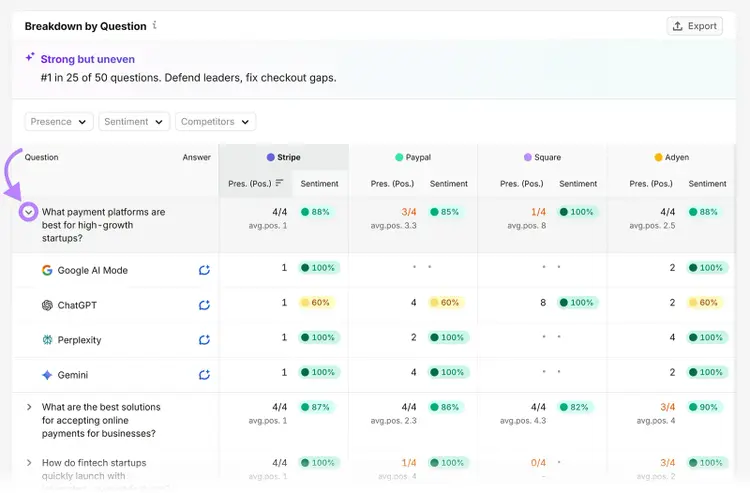Expand the fintech startups question row
Image resolution: width=750 pixels, height=493 pixels.
click(29, 462)
